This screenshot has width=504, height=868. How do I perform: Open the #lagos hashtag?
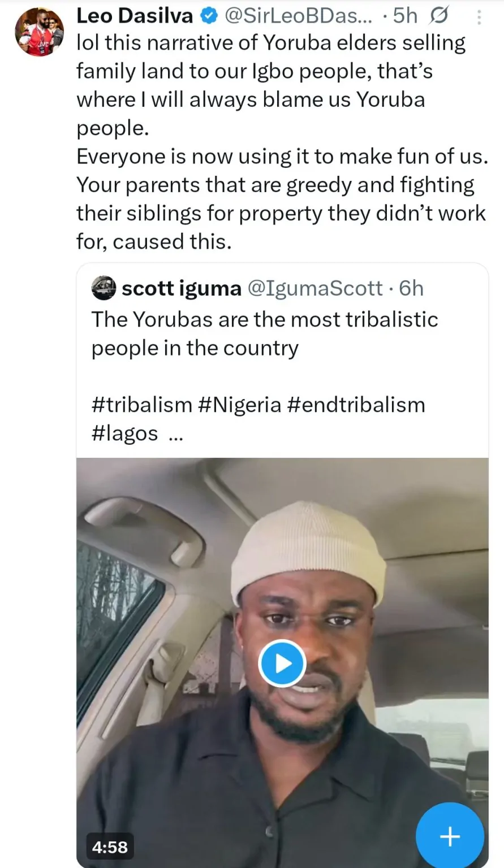(x=124, y=433)
